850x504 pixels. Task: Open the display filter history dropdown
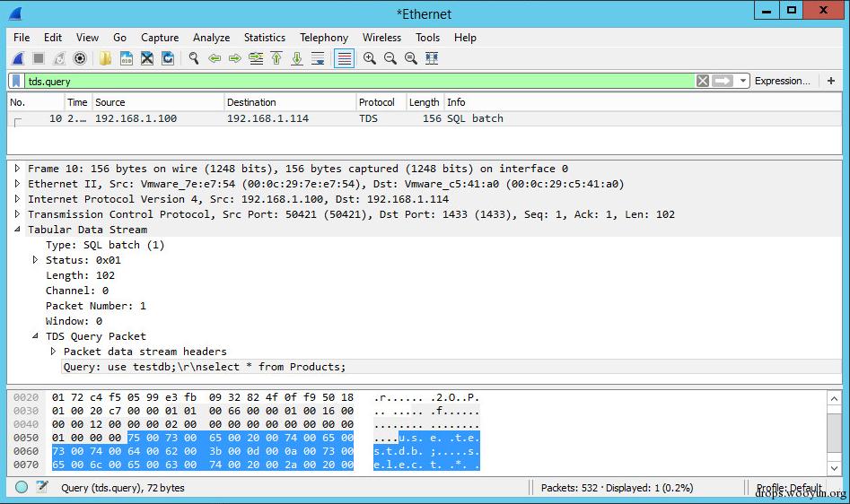point(743,81)
